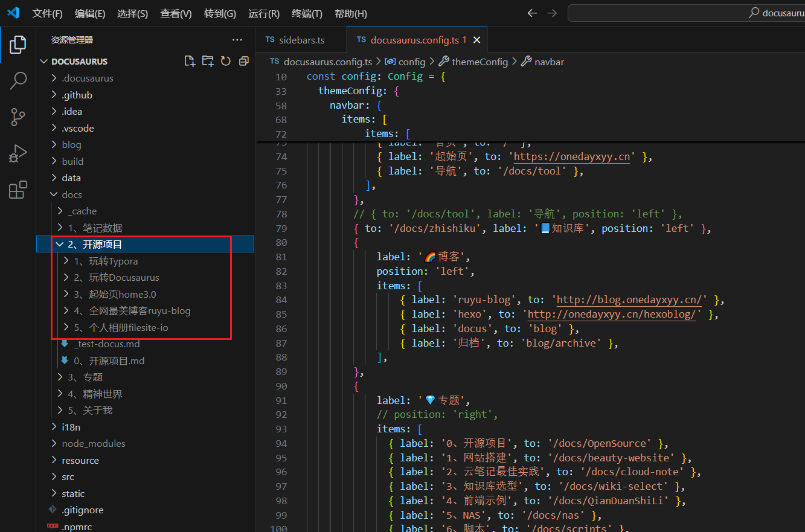805x532 pixels.
Task: Open the http://onedayxyy.cn/hexoblog/ link
Action: [612, 315]
